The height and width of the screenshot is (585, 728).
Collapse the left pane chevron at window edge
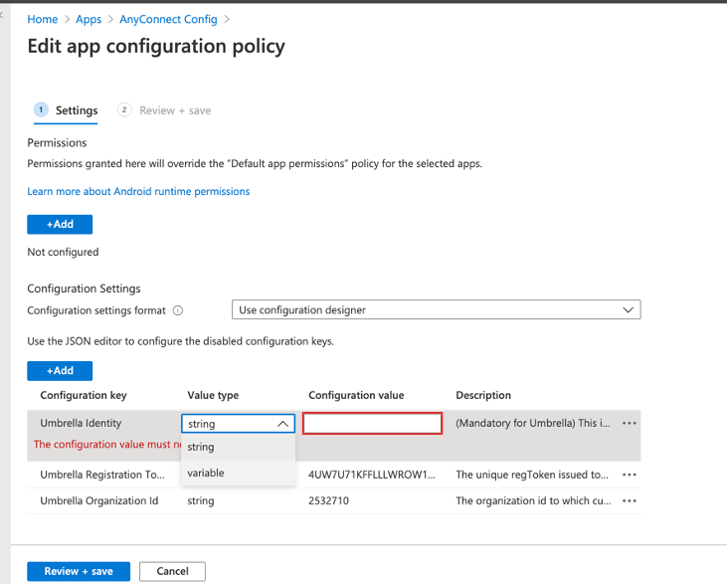(x=1, y=15)
